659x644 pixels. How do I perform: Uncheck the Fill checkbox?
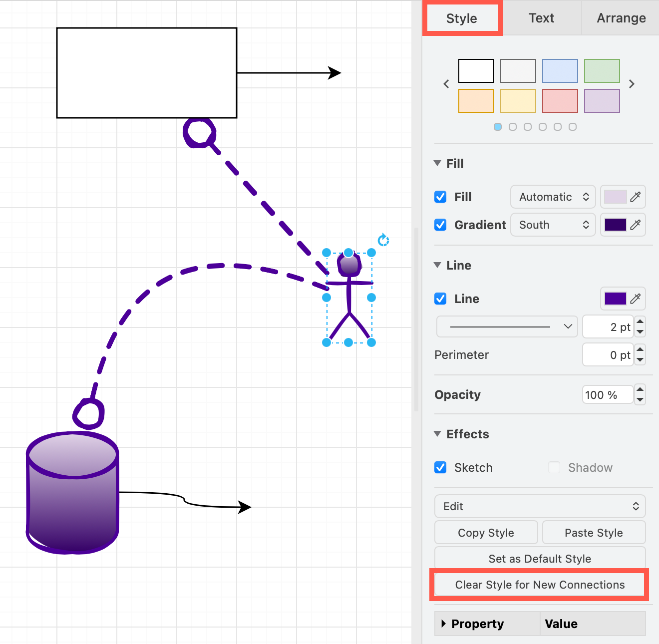[x=440, y=197]
